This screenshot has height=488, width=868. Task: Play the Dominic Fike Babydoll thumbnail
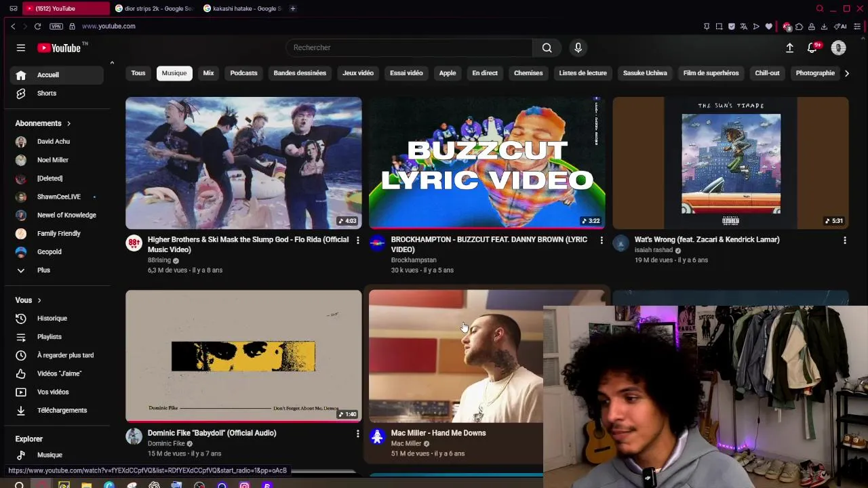(x=243, y=356)
